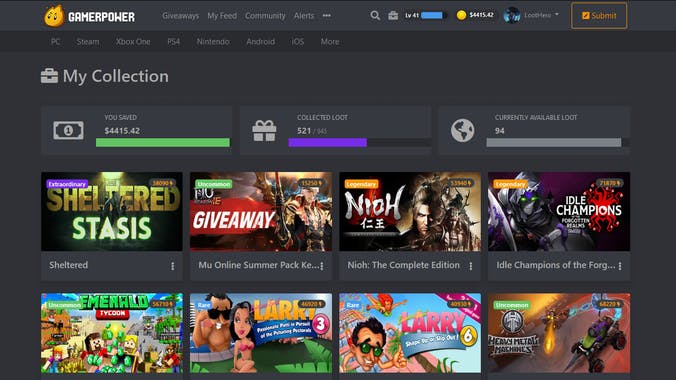Click the 94 available loot count
This screenshot has width=676, height=380.
click(x=500, y=131)
